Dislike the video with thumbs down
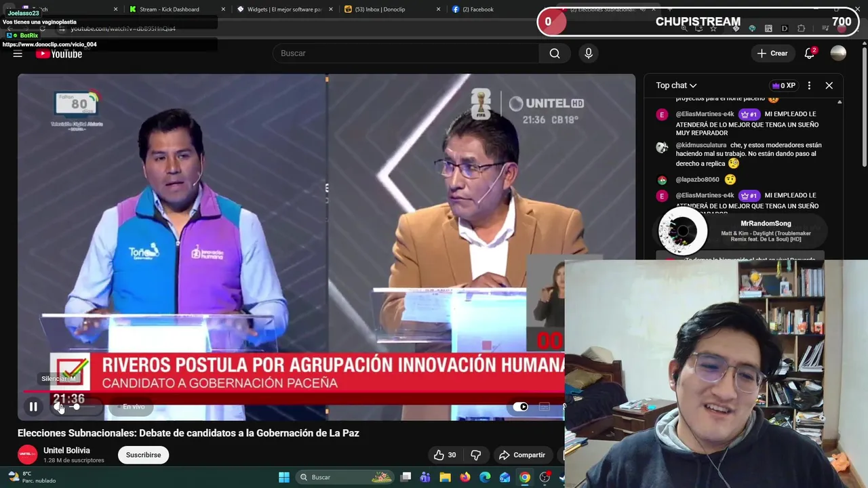 coord(476,455)
